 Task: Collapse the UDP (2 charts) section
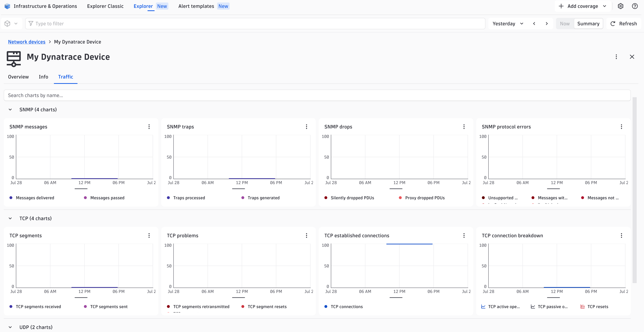point(10,327)
